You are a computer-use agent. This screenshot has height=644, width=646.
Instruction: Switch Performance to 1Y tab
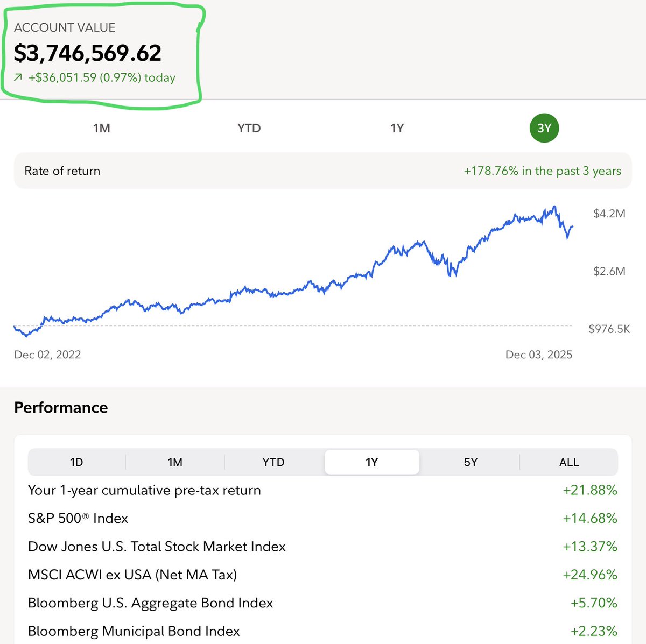(x=372, y=462)
